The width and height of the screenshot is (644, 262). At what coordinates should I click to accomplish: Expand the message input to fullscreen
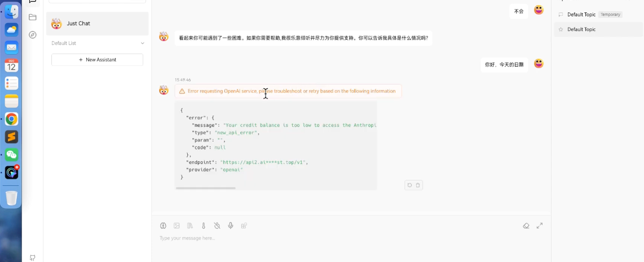[540, 225]
